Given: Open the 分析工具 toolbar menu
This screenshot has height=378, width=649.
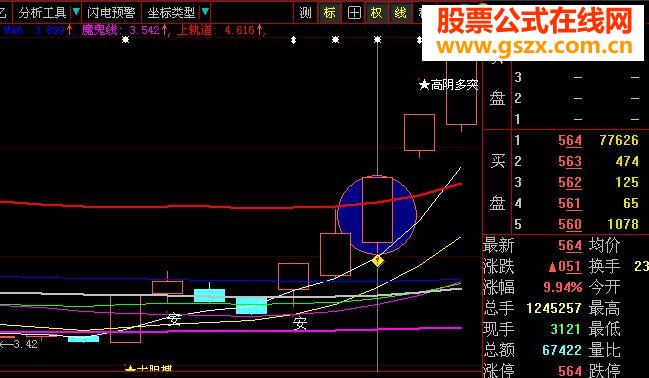Looking at the screenshot, I should [x=42, y=13].
